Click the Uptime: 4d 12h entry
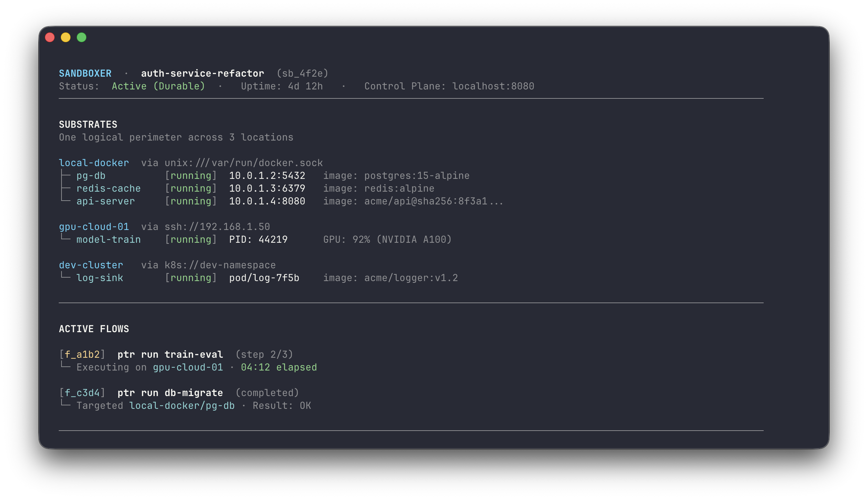This screenshot has height=500, width=868. [x=282, y=86]
